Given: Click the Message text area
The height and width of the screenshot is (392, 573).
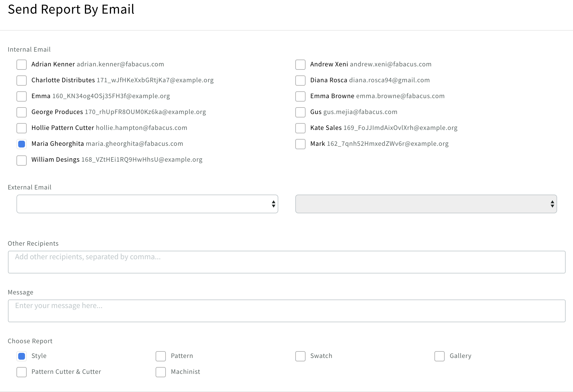Looking at the screenshot, I should pos(286,311).
